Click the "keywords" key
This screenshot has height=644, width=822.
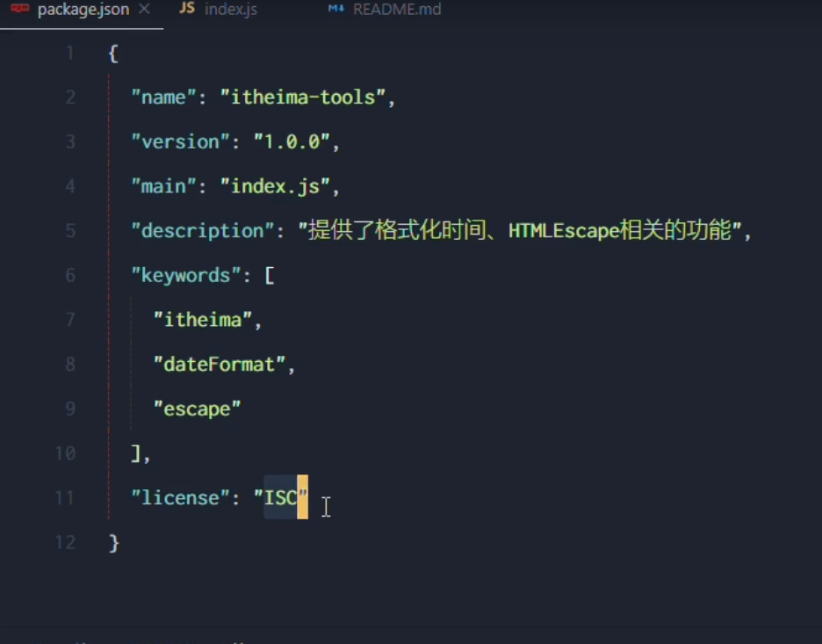click(x=185, y=275)
